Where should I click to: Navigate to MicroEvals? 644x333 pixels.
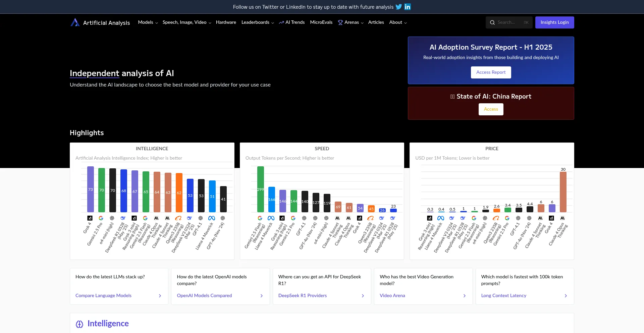[321, 22]
